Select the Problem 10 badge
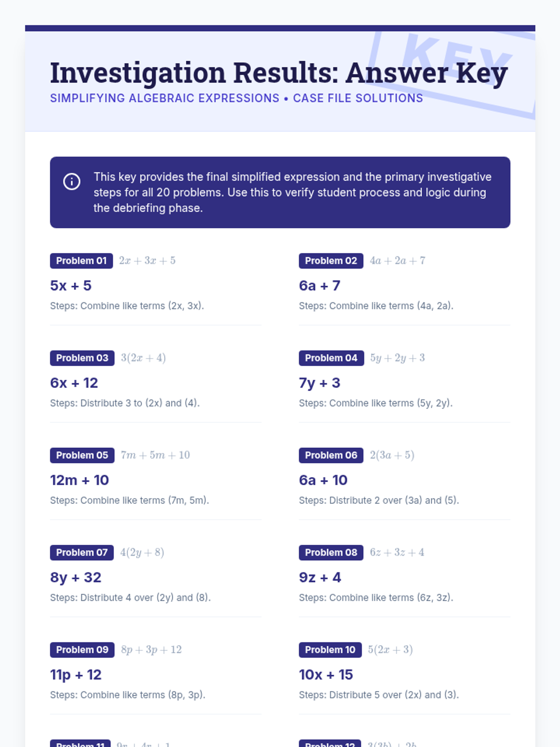 click(330, 650)
